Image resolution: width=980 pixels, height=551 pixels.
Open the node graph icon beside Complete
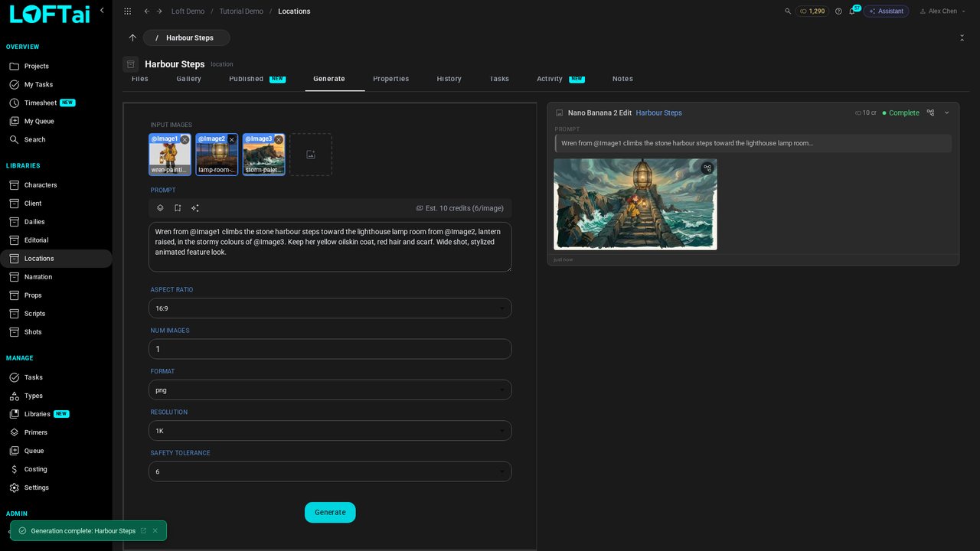(930, 112)
